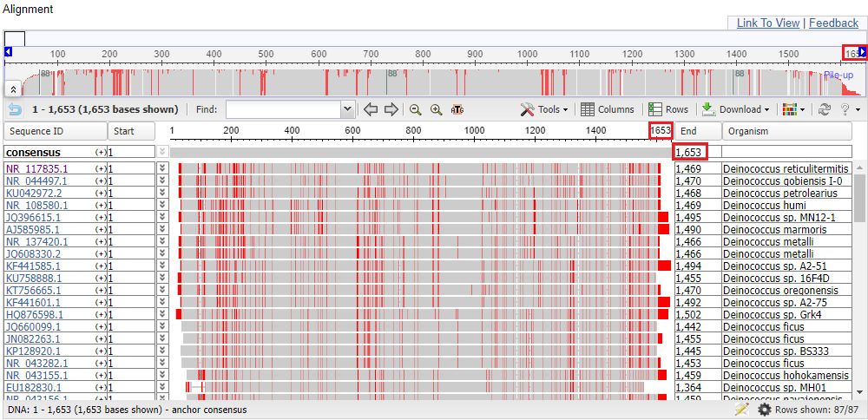This screenshot has height=420, width=868.
Task: Click Deinococcus oregonensis organism cell
Action: 786,290
